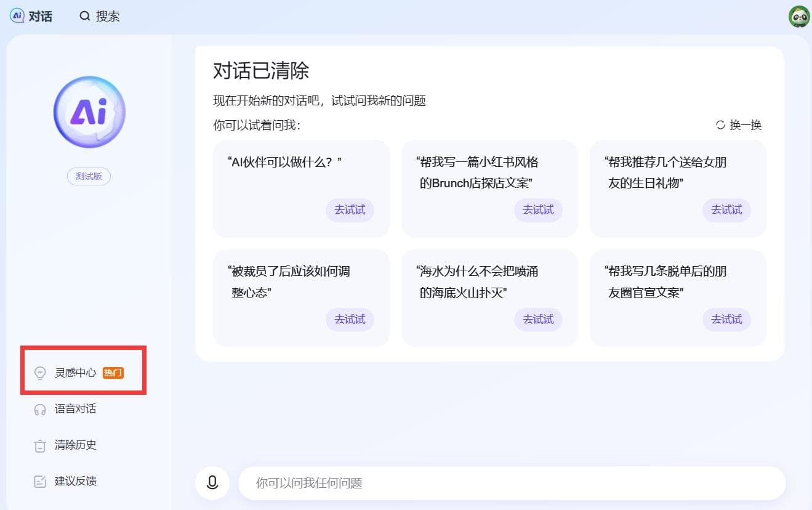Click 去试试 on 被裁员 mindset card

click(350, 319)
